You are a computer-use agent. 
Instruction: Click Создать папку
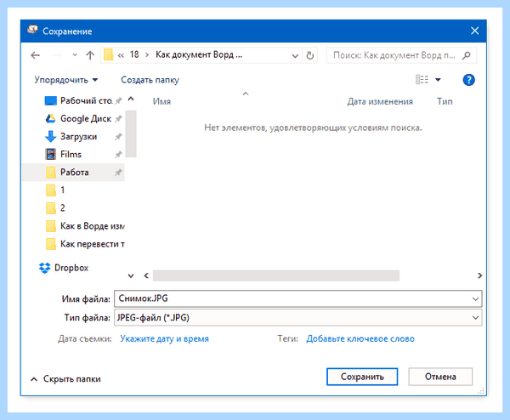point(150,80)
